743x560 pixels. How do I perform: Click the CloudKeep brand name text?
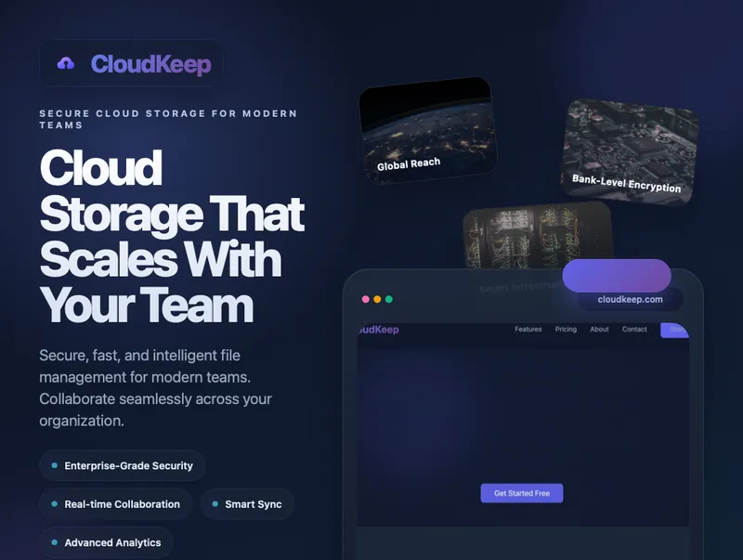[x=150, y=64]
